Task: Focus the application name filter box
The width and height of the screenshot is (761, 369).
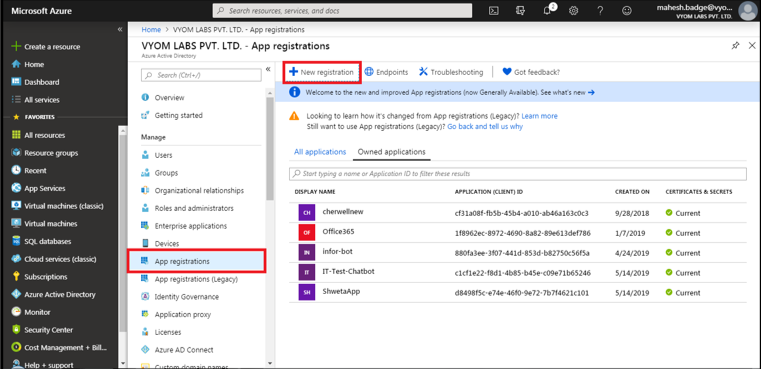Action: coord(518,173)
